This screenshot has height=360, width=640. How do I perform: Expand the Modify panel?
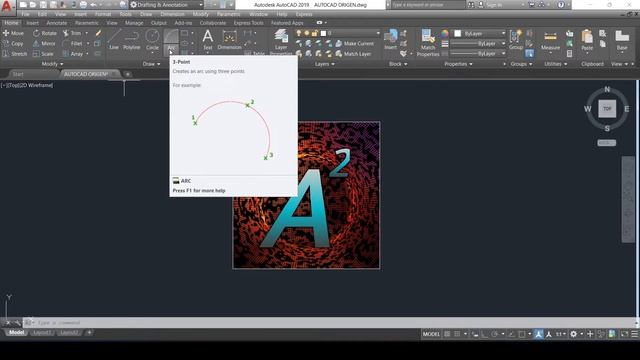pos(52,64)
